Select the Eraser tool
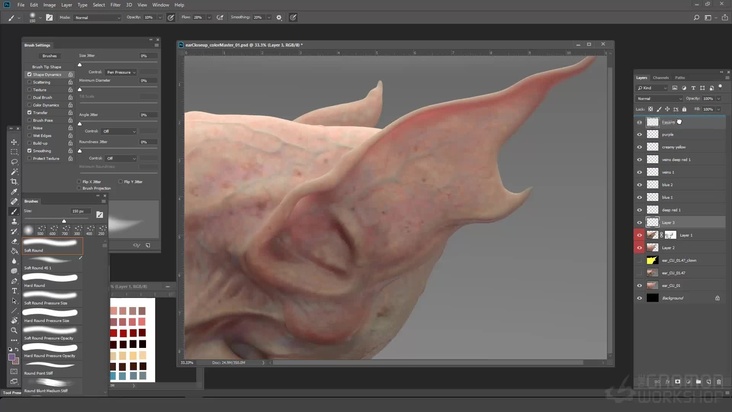Viewport: 732px width, 412px height. (14, 241)
